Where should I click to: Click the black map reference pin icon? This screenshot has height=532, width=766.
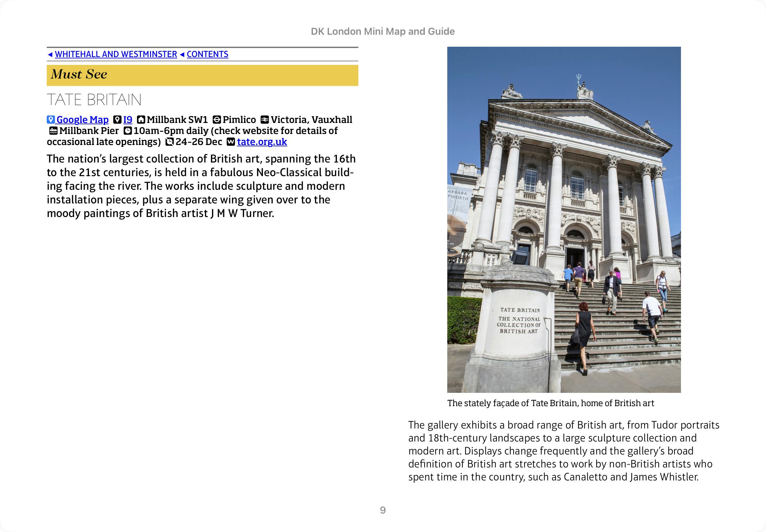pyautogui.click(x=117, y=120)
